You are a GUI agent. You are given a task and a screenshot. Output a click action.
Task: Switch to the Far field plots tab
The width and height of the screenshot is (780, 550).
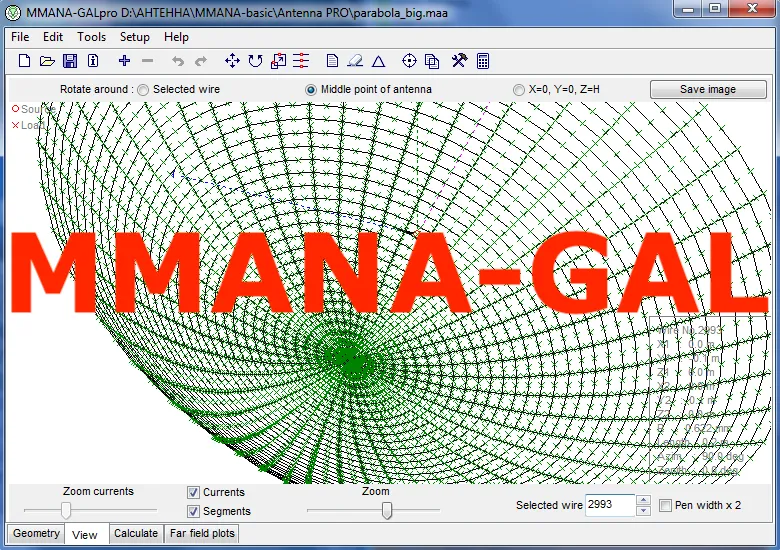pos(202,533)
